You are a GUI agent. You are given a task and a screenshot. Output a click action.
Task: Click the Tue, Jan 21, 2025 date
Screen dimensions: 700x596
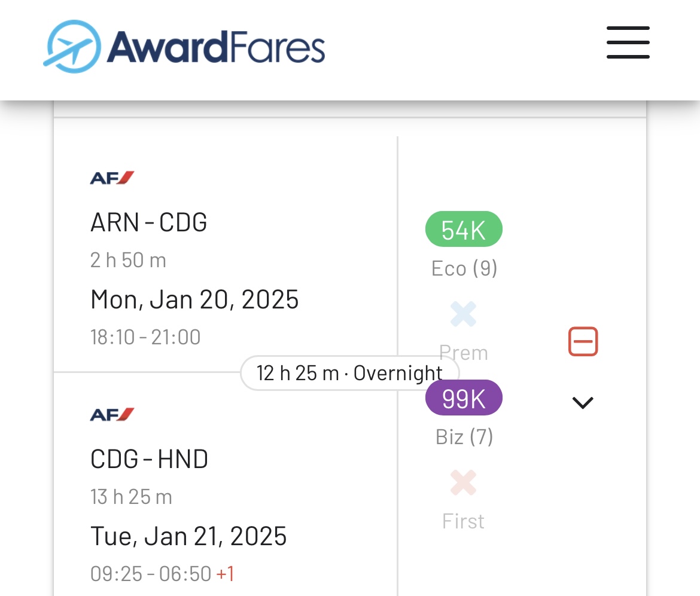(188, 536)
